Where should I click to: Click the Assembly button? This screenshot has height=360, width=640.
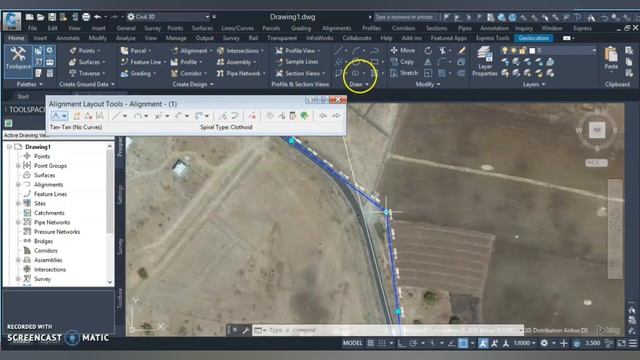coord(236,62)
